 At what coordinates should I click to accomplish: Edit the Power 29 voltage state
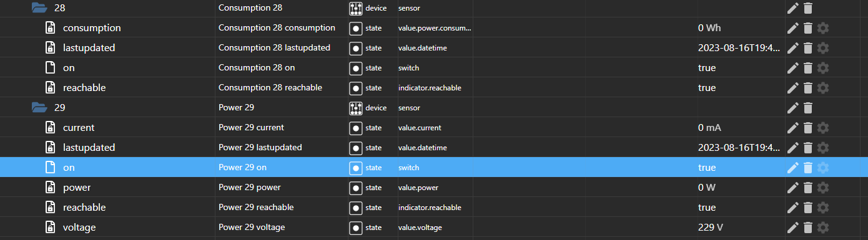[793, 228]
